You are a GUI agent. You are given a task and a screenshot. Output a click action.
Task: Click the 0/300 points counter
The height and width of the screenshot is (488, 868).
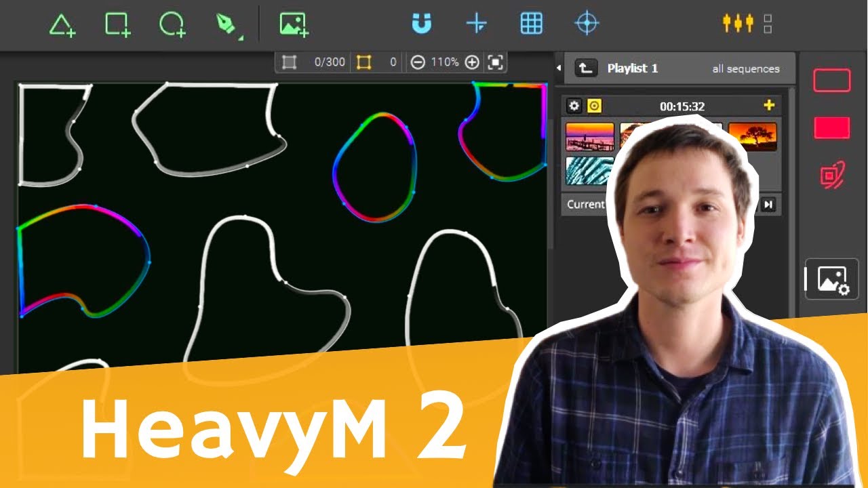click(x=330, y=62)
